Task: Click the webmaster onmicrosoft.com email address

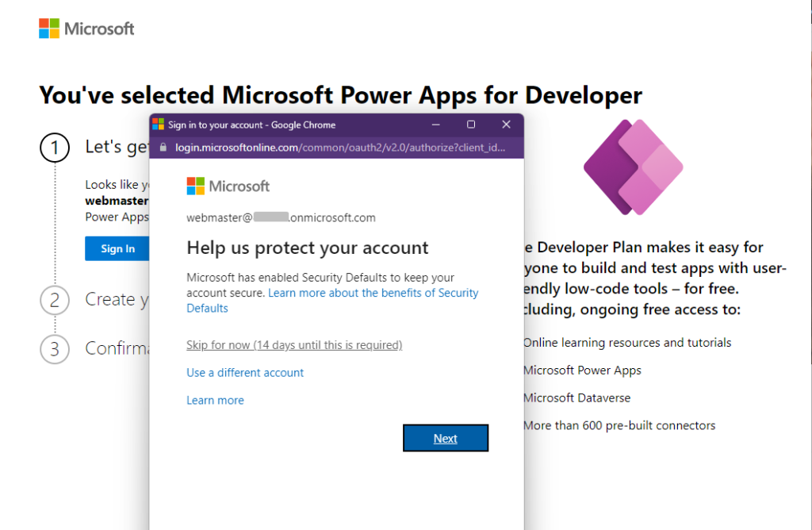Action: 282,217
